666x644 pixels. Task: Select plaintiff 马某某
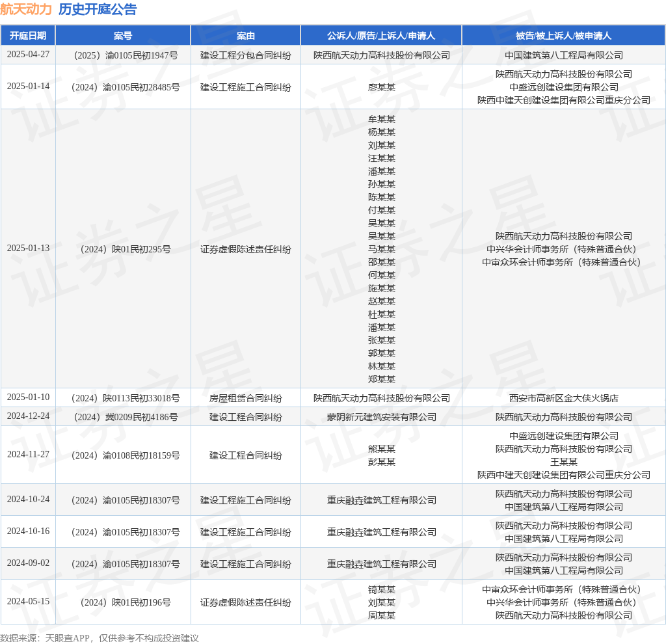pyautogui.click(x=381, y=249)
